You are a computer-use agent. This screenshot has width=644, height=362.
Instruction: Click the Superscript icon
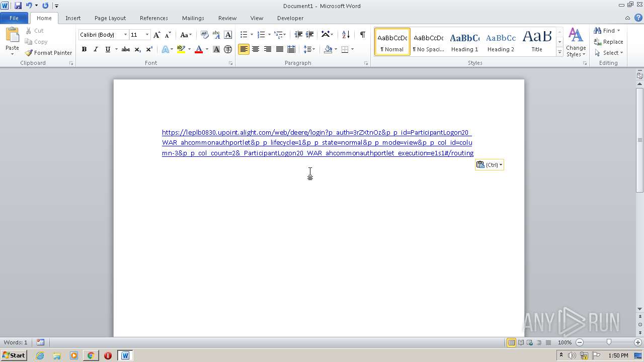click(x=149, y=49)
